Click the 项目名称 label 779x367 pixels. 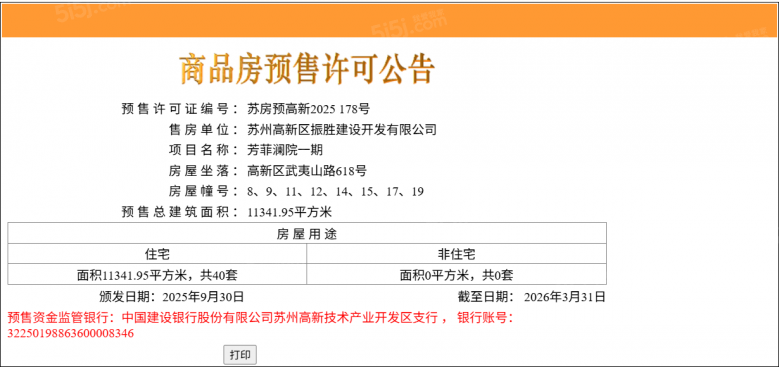(x=204, y=150)
